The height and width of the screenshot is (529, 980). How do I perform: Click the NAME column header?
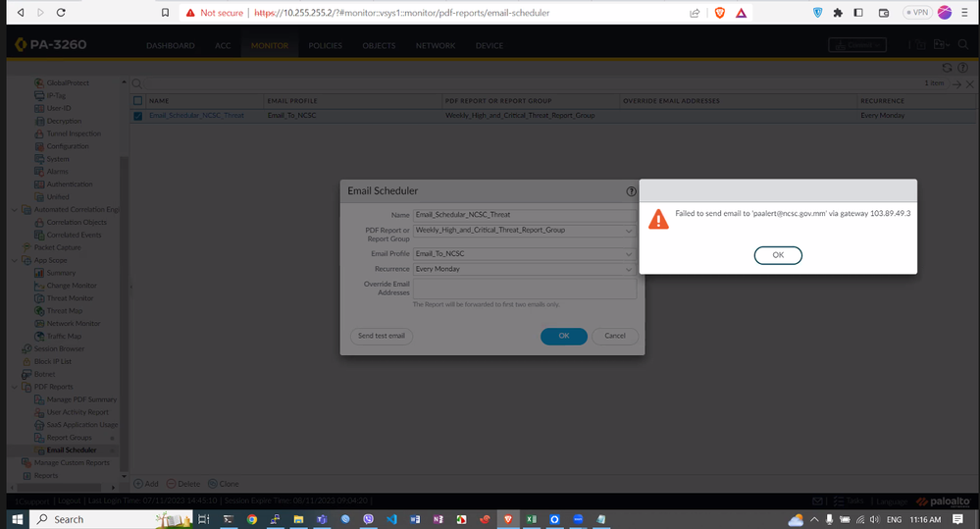click(x=159, y=101)
